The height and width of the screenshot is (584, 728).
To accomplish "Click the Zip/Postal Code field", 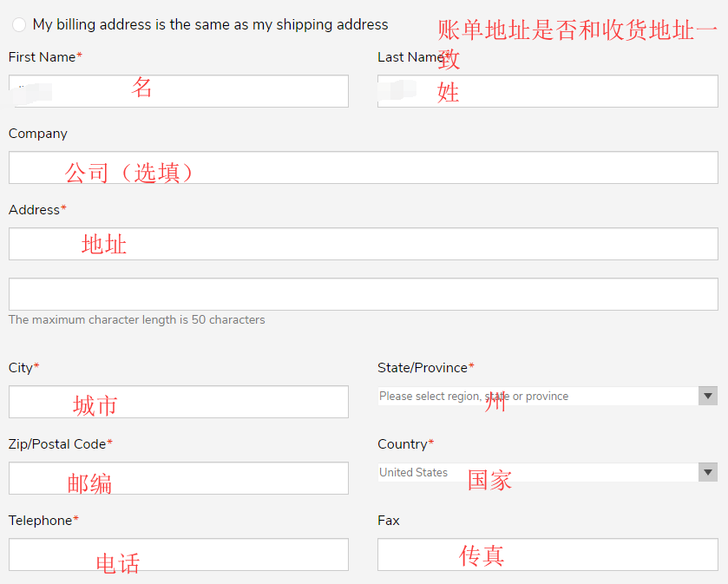I will point(178,478).
